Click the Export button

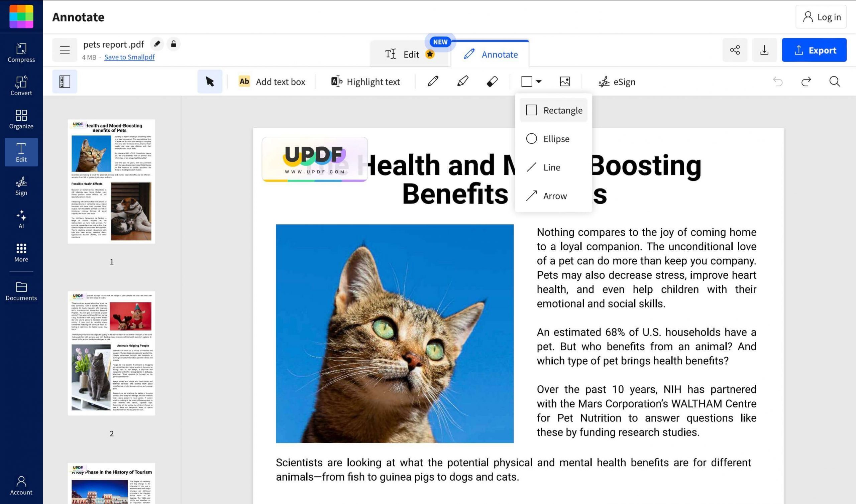(x=814, y=50)
